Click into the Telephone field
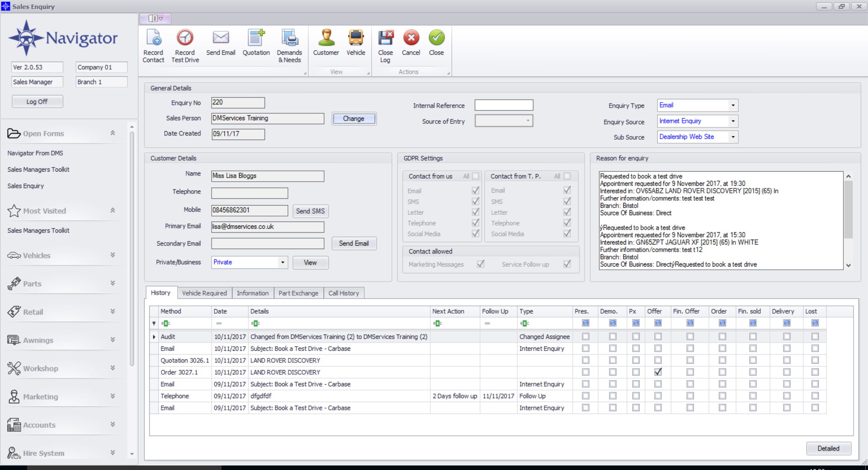Screen dimensions: 868x470 coord(250,193)
